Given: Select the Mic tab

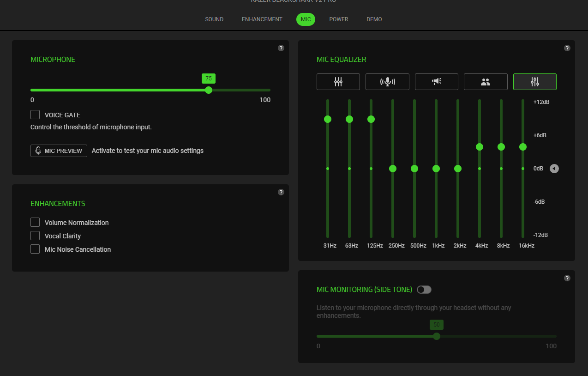Looking at the screenshot, I should [306, 19].
